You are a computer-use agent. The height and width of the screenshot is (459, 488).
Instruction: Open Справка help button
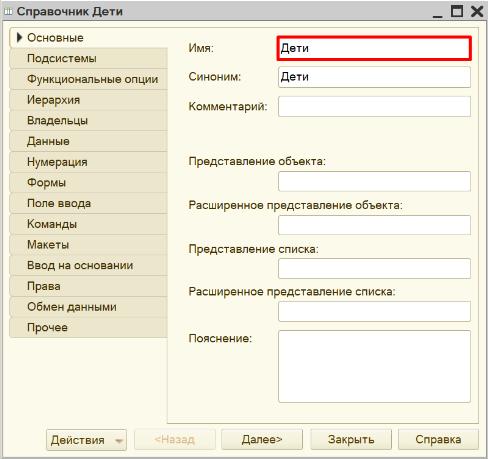[438, 439]
